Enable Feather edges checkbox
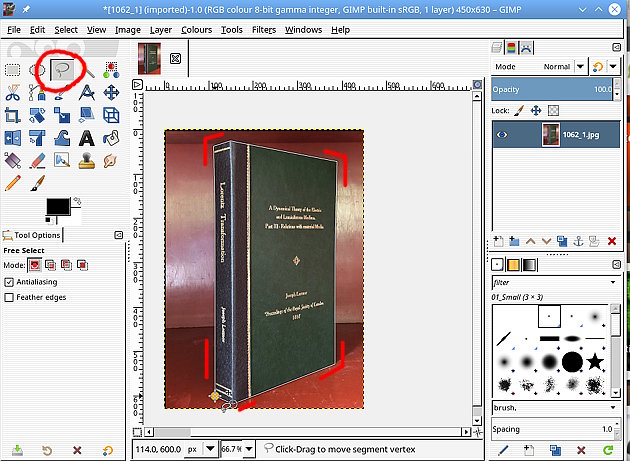 (x=9, y=297)
